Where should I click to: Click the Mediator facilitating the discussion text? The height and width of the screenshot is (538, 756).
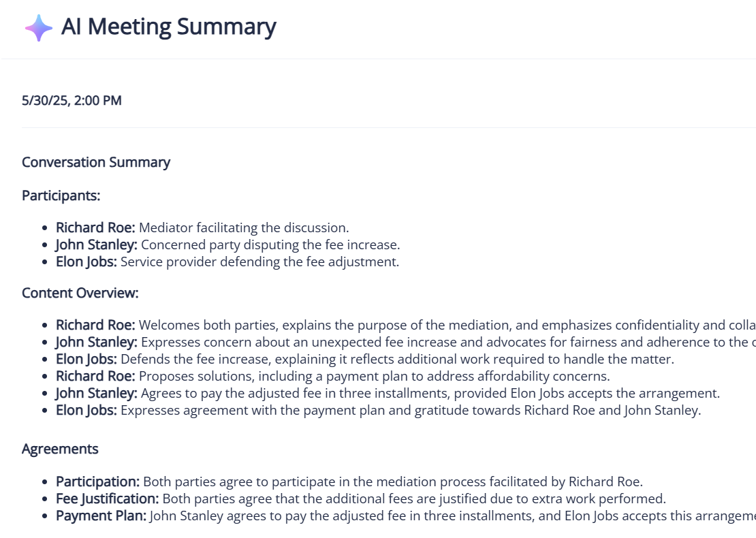pos(244,228)
